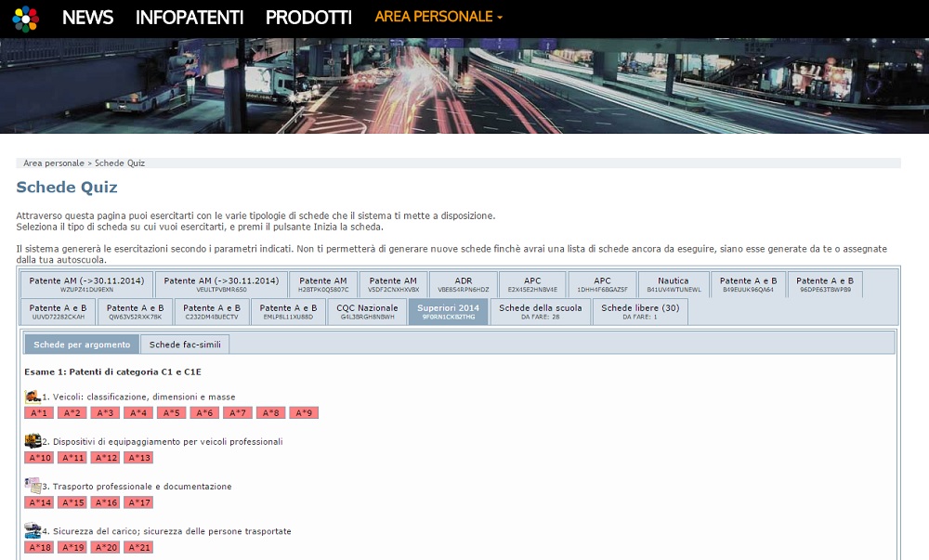Select the Schede per argomento tab

(82, 345)
